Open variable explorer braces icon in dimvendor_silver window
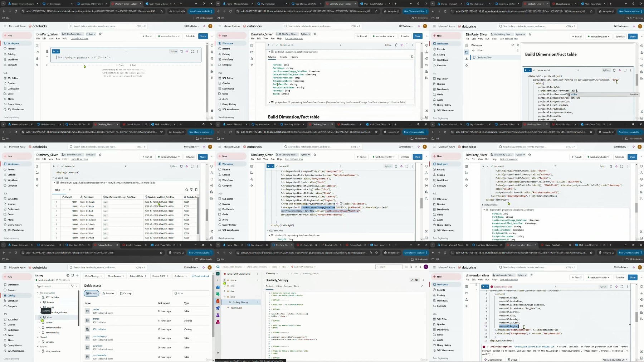The image size is (644, 362). pyautogui.click(x=641, y=307)
